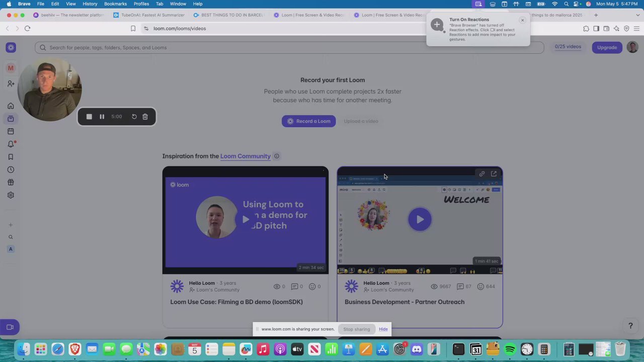
Task: Click the plus icon in sidebar
Action: tap(11, 225)
